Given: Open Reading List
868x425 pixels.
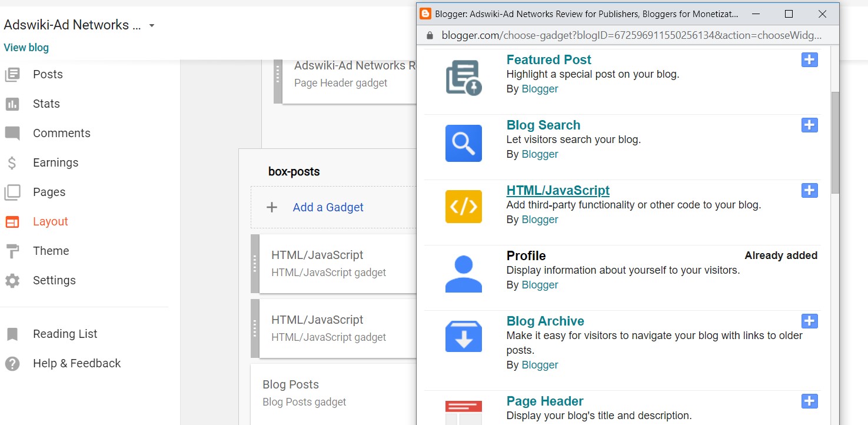Looking at the screenshot, I should 65,334.
